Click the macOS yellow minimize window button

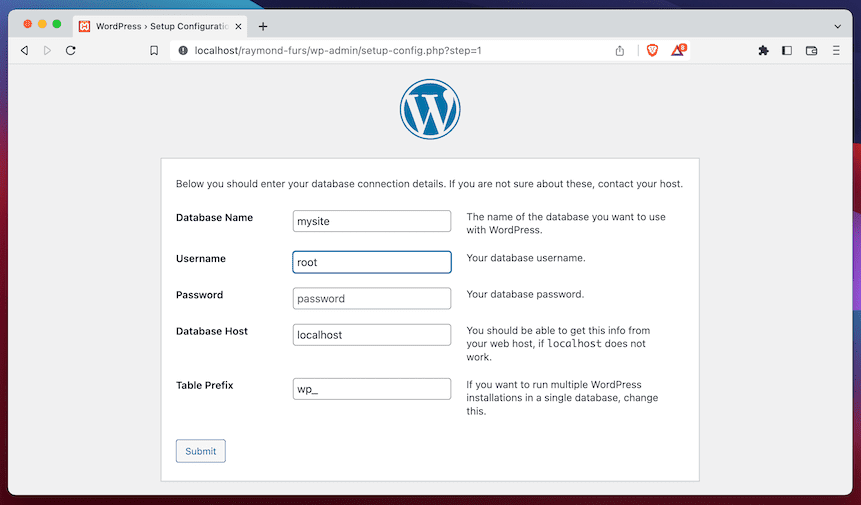coord(42,24)
